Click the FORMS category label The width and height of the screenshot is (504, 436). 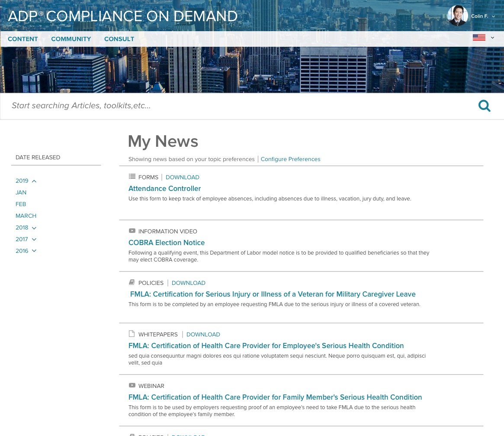[148, 177]
